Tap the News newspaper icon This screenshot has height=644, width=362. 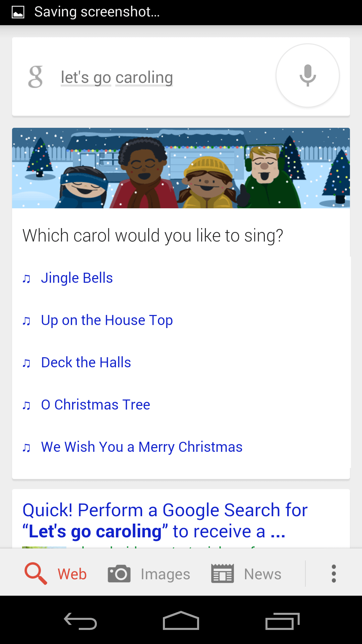coord(223,574)
